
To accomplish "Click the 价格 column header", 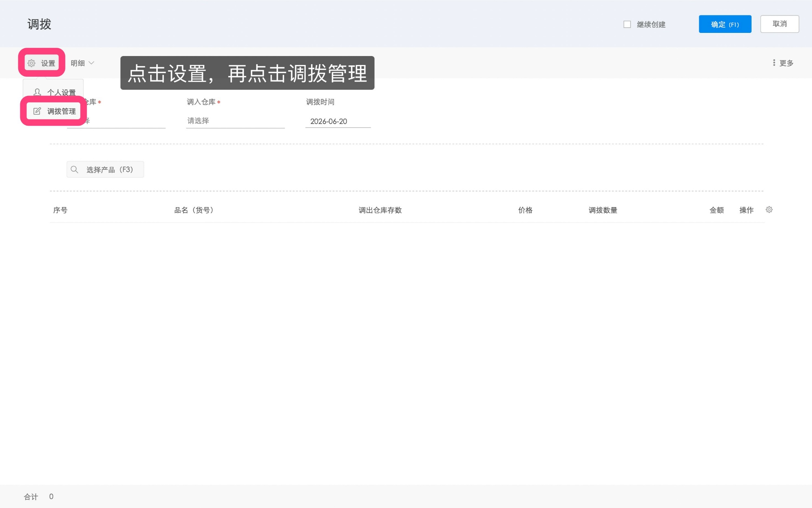I will point(525,210).
